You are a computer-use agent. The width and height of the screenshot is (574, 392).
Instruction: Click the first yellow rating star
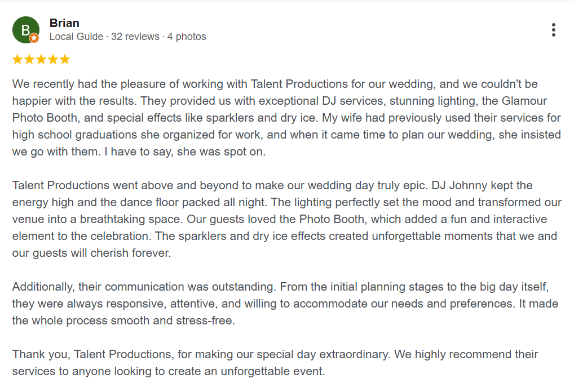(17, 59)
